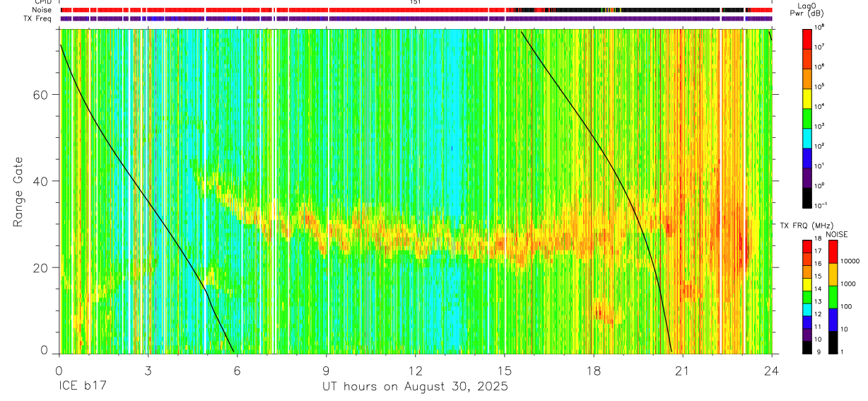This screenshot has height=401, width=868.
Task: Click the x-axis tick label '21'
Action: (x=683, y=371)
